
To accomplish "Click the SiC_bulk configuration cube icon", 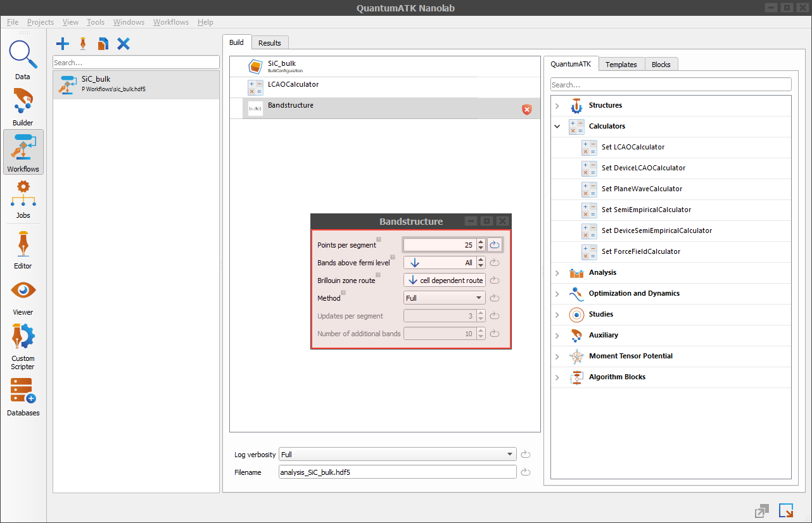I will coord(255,67).
